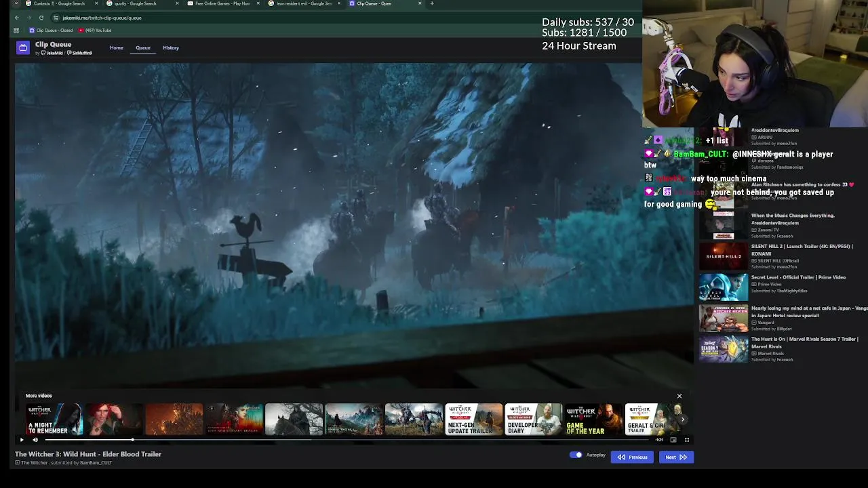Click the SirMuffin9 author link
Image resolution: width=868 pixels, height=488 pixels.
point(80,53)
